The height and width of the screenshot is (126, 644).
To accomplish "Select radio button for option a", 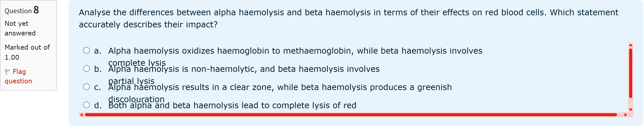I will [87, 51].
